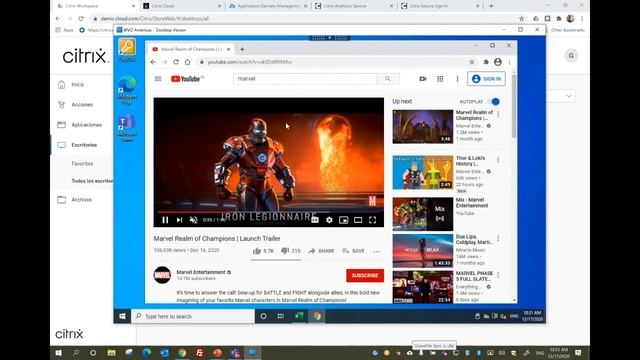Open options for Thor & Loki's History video
640x360 pixels.
pyautogui.click(x=498, y=160)
